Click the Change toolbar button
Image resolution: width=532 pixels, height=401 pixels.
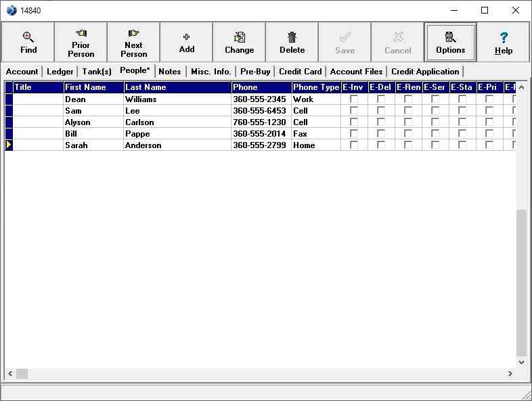pos(239,43)
